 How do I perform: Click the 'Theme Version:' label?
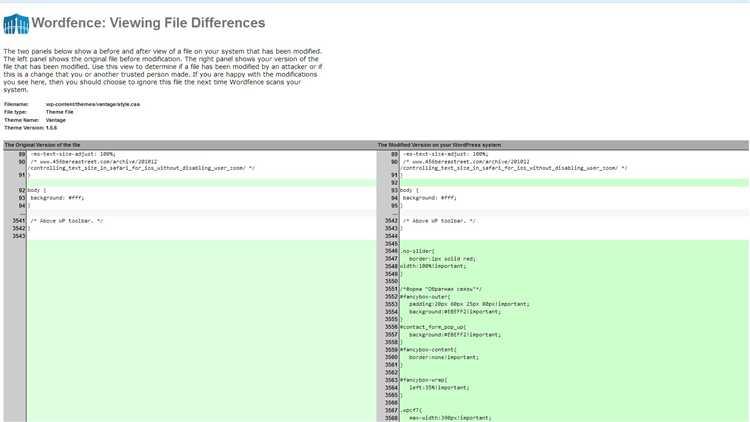pyautogui.click(x=24, y=128)
